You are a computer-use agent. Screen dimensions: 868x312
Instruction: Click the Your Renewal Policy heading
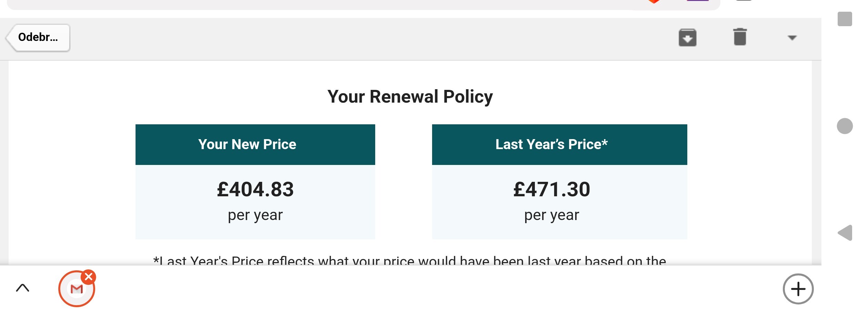pos(410,96)
